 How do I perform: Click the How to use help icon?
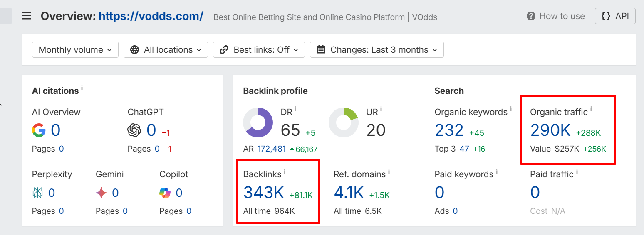[x=530, y=16]
